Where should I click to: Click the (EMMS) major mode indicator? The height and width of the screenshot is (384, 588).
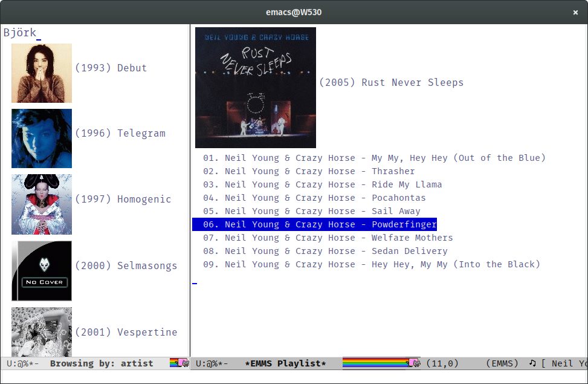502,363
